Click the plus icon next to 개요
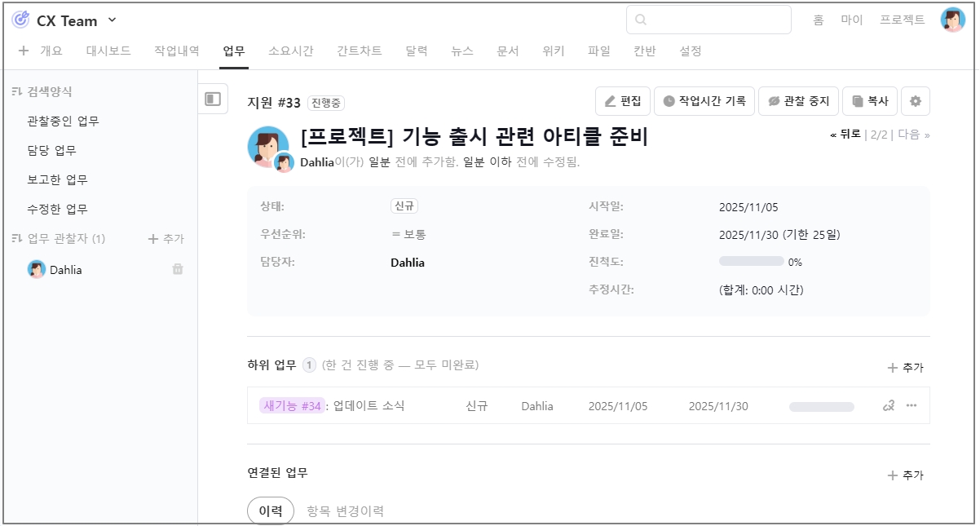The image size is (980, 526). 24,51
